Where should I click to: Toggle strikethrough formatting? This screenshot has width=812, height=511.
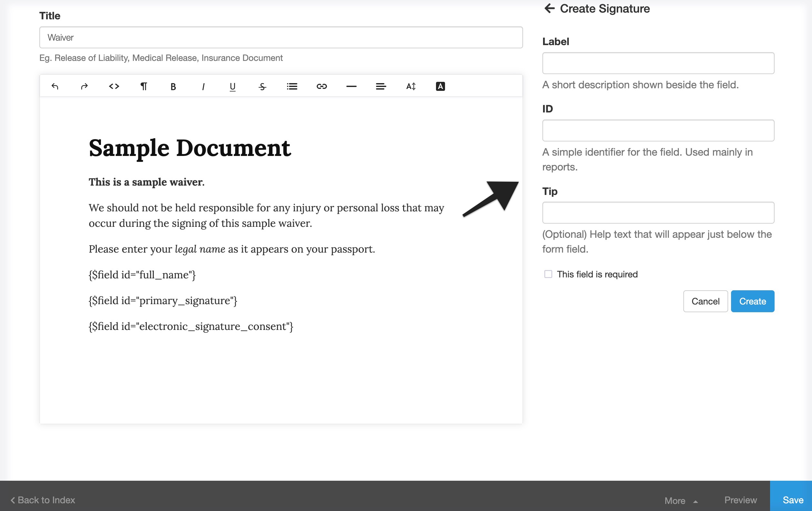point(262,87)
